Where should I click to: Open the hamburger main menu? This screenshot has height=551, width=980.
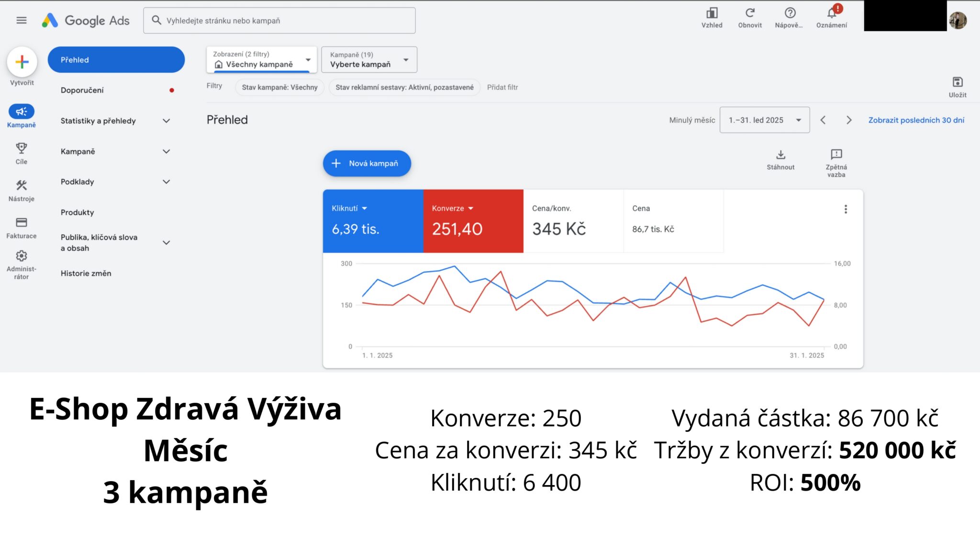click(22, 21)
